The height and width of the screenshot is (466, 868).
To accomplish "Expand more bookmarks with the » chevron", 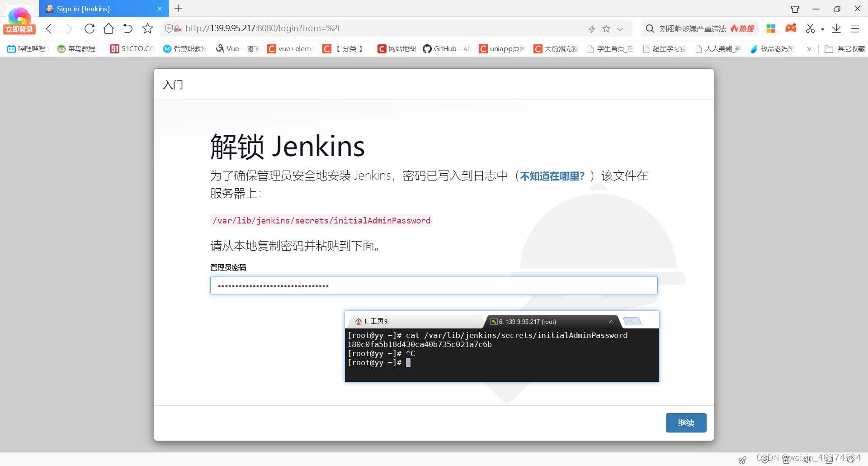I will 809,48.
